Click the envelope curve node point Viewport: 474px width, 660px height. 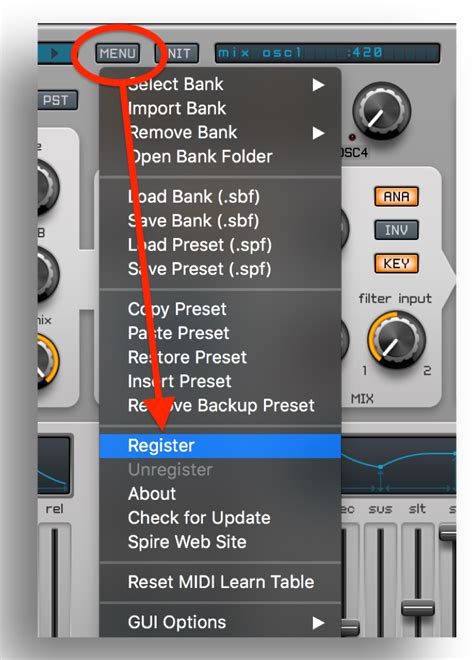380,467
